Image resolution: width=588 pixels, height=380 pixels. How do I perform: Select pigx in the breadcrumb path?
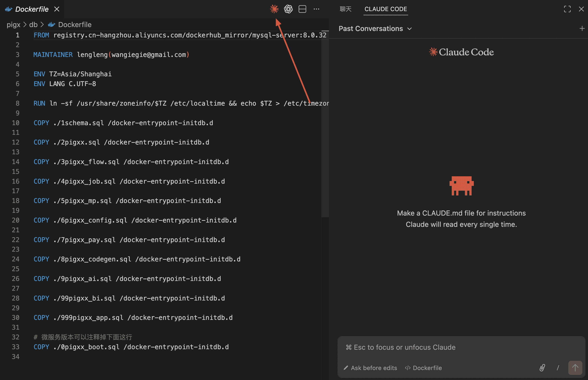[14, 24]
